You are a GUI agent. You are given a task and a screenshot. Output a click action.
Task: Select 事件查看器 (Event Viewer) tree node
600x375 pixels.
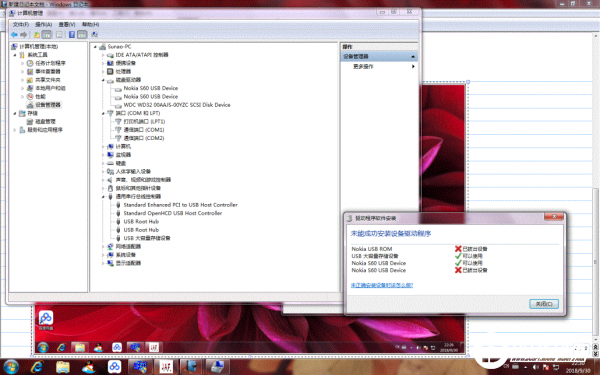[48, 71]
